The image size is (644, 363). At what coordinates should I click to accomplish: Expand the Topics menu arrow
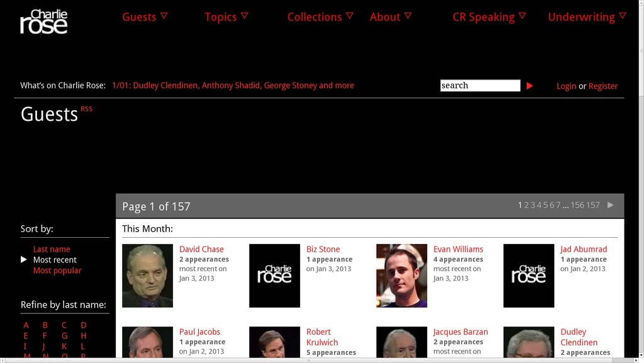click(x=245, y=16)
